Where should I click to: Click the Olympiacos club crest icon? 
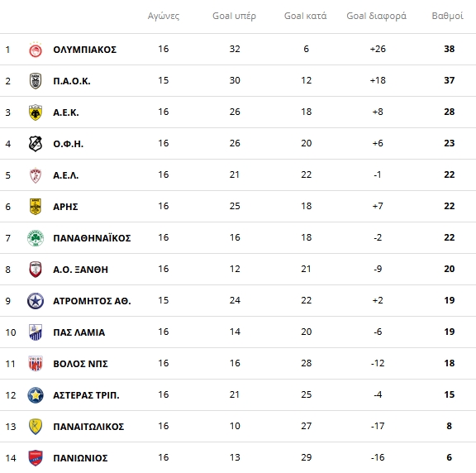tap(36, 50)
